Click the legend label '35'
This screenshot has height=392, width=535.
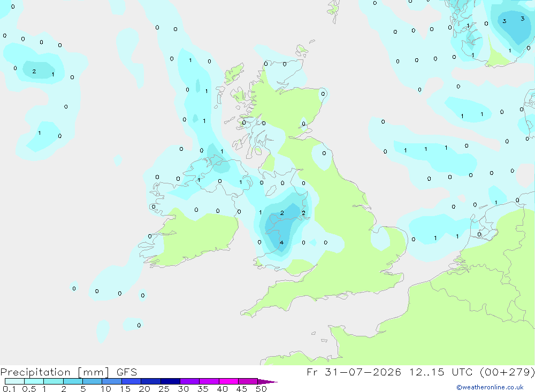pyautogui.click(x=203, y=389)
